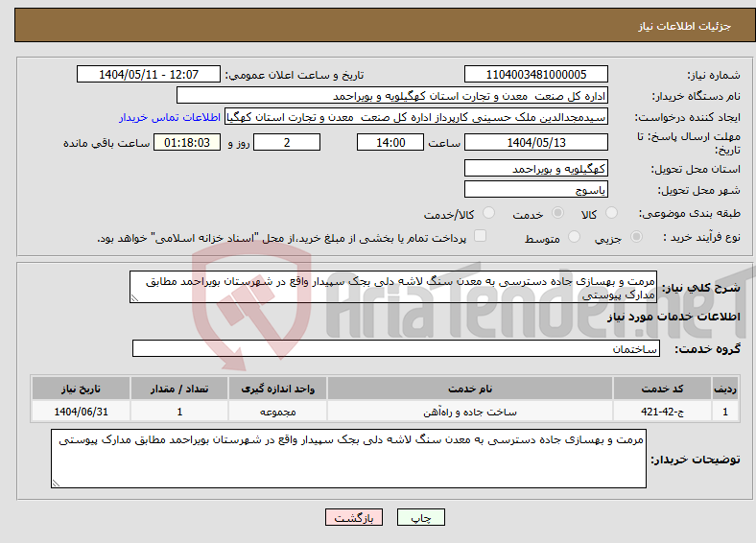Image resolution: width=756 pixels, height=543 pixels.
Task: Select the خدمت radio button
Action: click(557, 213)
